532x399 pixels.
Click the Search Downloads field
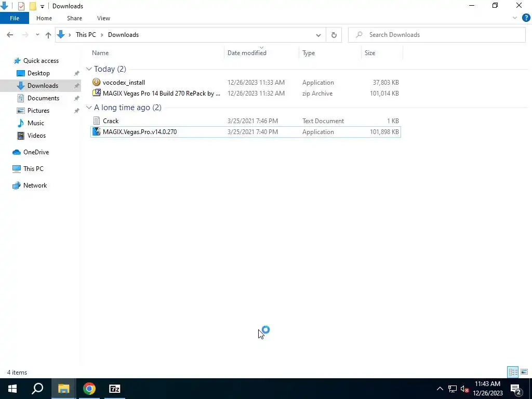pos(436,35)
